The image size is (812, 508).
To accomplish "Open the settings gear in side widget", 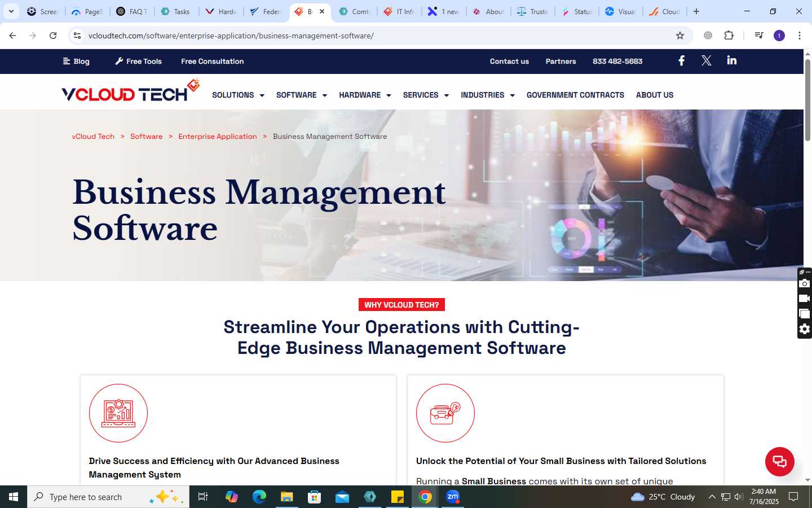I will [x=805, y=329].
